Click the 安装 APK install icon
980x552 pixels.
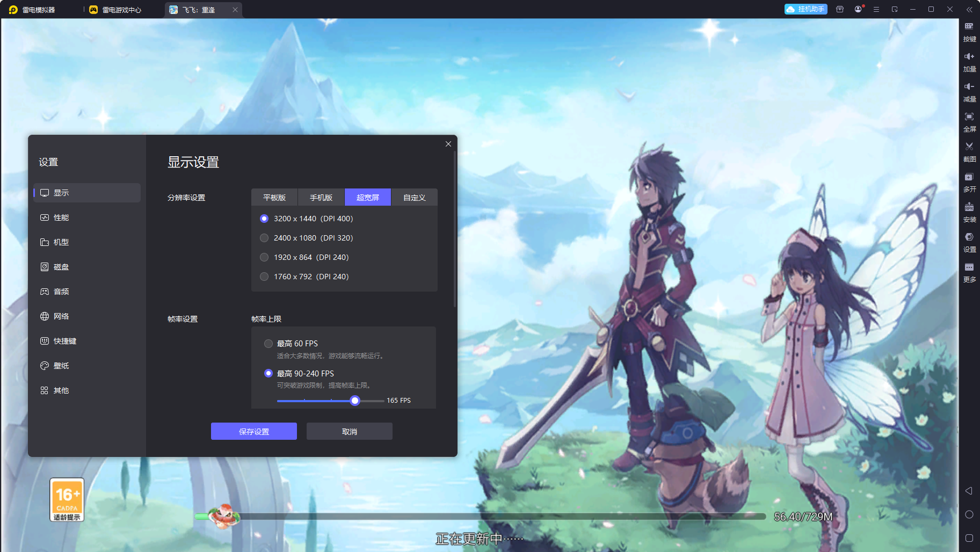(x=969, y=211)
